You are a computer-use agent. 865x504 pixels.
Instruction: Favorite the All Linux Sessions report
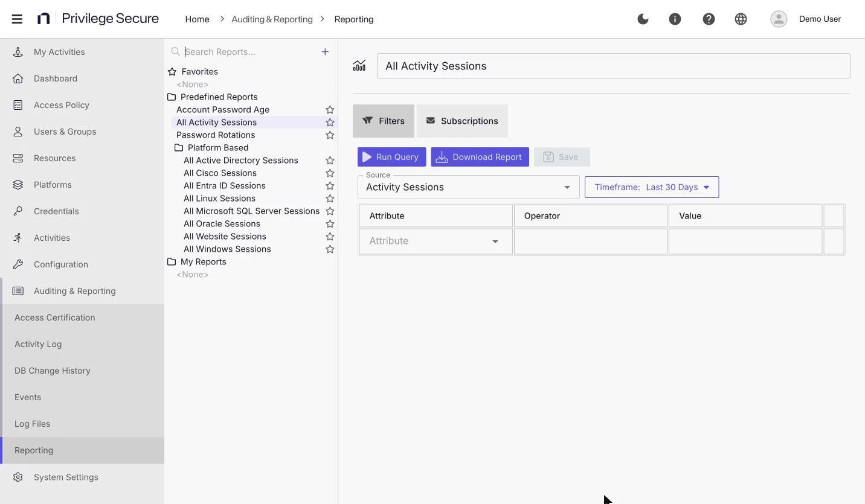(x=330, y=199)
